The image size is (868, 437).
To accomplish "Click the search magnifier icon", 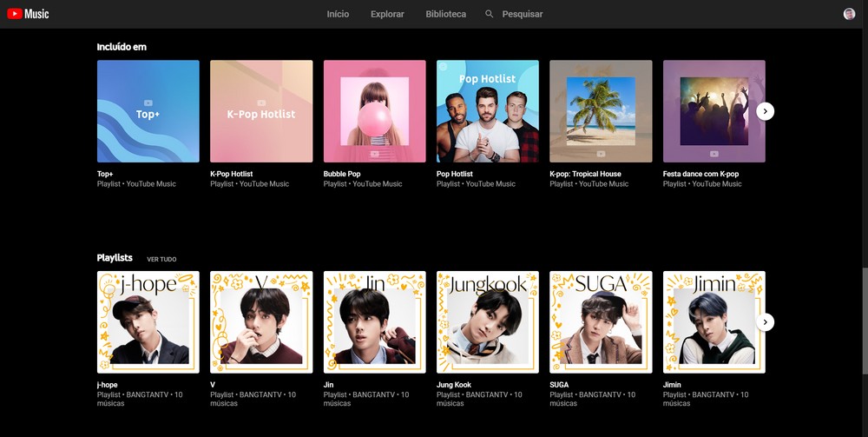I will [490, 14].
